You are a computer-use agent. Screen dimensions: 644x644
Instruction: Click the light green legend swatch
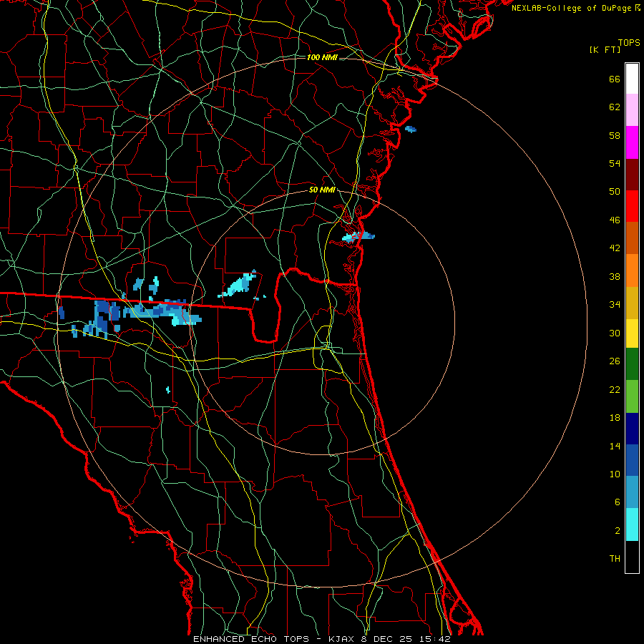click(632, 396)
